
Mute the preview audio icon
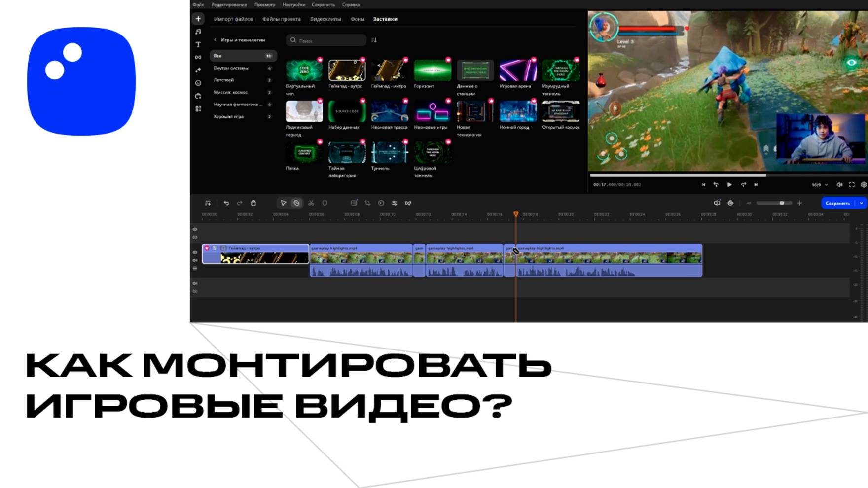[x=839, y=184]
